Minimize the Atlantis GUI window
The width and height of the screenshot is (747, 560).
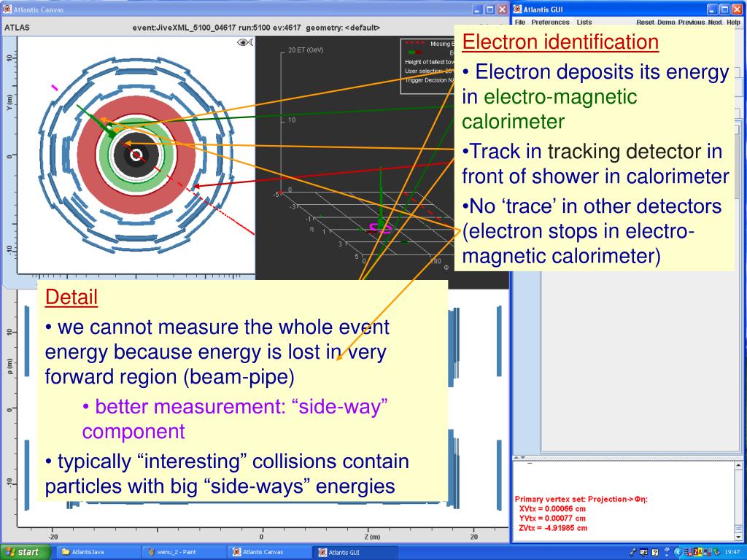712,9
